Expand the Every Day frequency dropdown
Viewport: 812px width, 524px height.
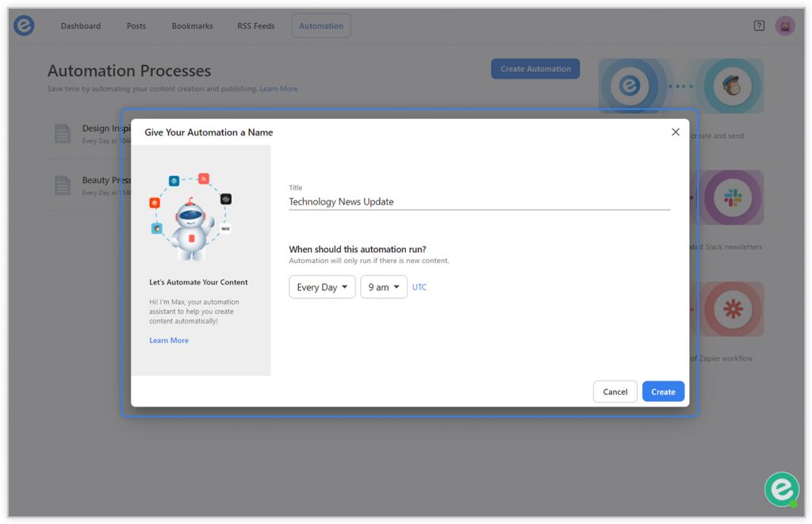tap(322, 287)
